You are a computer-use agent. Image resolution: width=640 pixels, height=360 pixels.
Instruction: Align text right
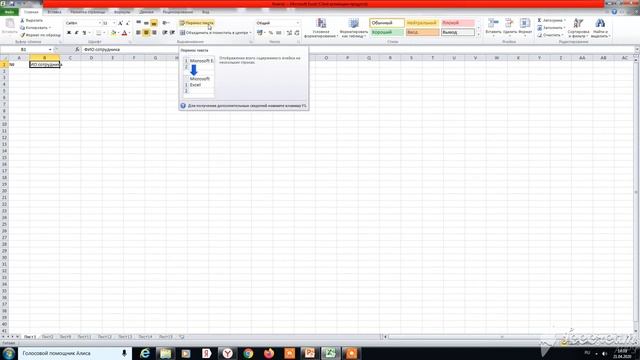tap(154, 33)
